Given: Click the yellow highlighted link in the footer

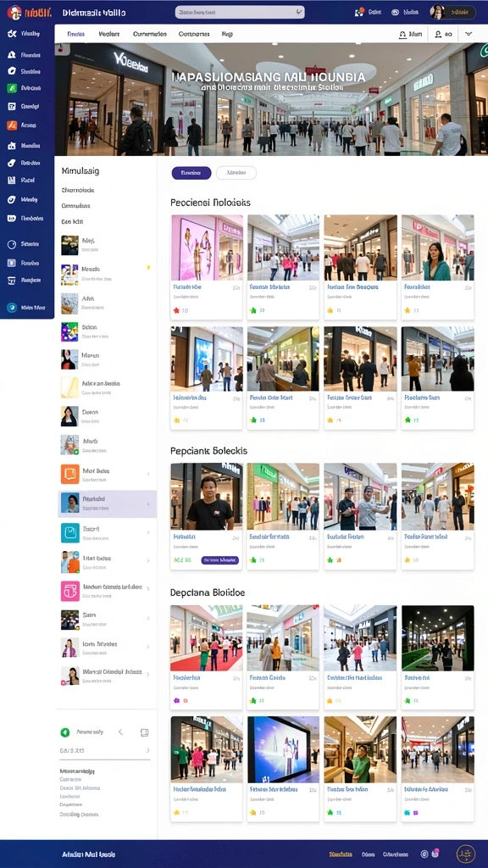Looking at the screenshot, I should click(341, 854).
